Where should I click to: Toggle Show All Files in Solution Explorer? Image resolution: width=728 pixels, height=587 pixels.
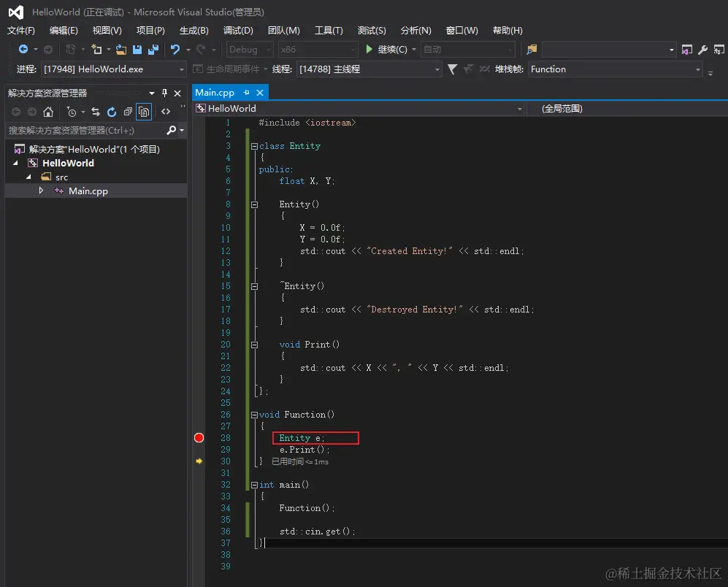click(x=144, y=112)
